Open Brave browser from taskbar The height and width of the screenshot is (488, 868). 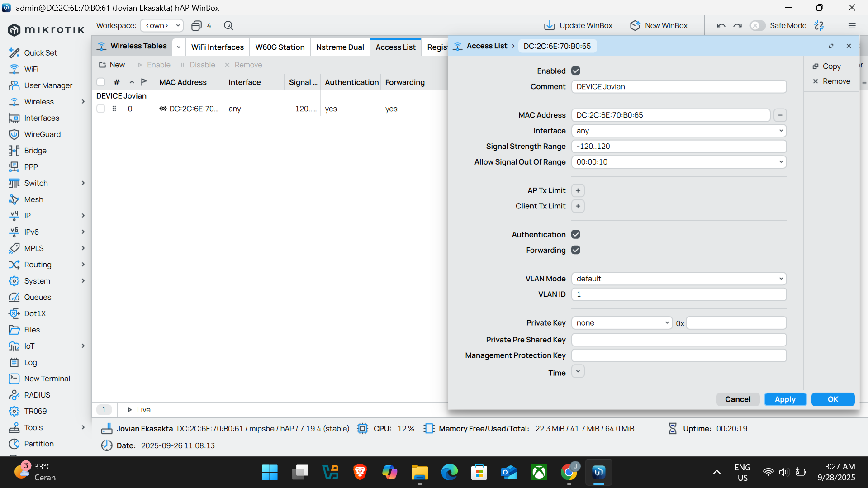coord(360,472)
